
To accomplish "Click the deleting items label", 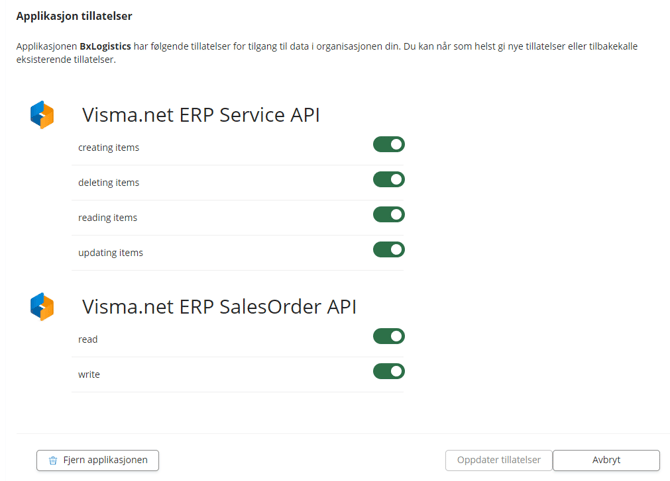I will 109,182.
